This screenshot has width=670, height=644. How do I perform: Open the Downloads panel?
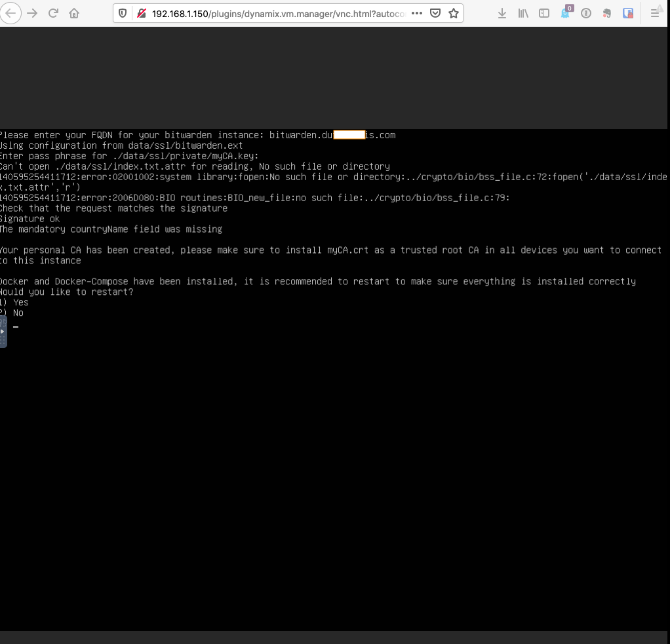[502, 12]
